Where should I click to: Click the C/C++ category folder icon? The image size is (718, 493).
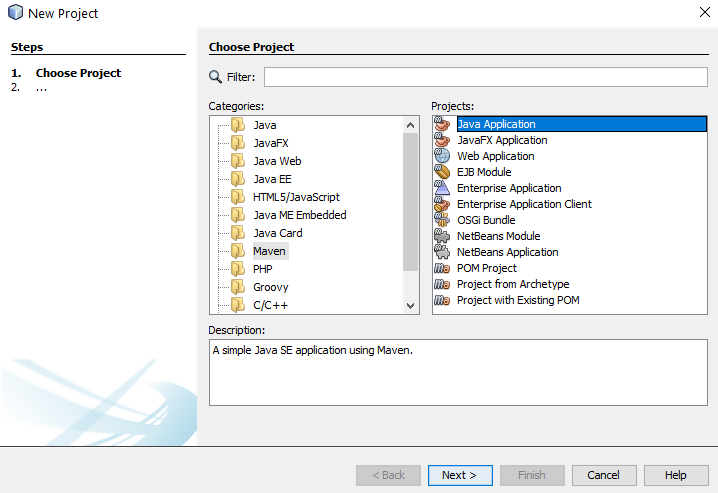(238, 305)
